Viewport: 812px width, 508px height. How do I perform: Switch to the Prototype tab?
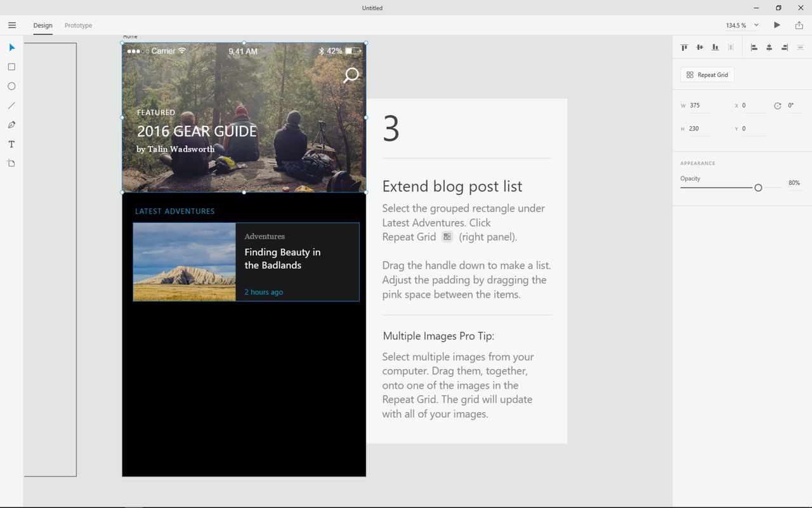tap(78, 25)
